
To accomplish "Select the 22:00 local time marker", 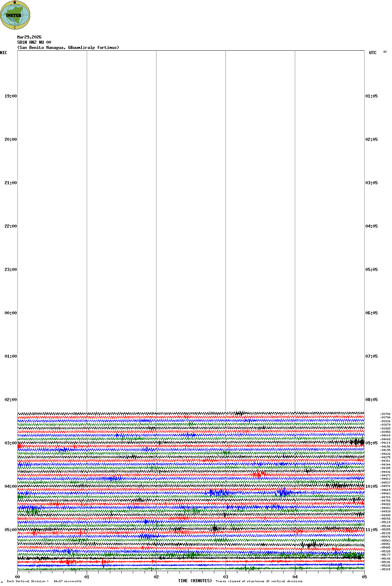I will click(x=10, y=226).
